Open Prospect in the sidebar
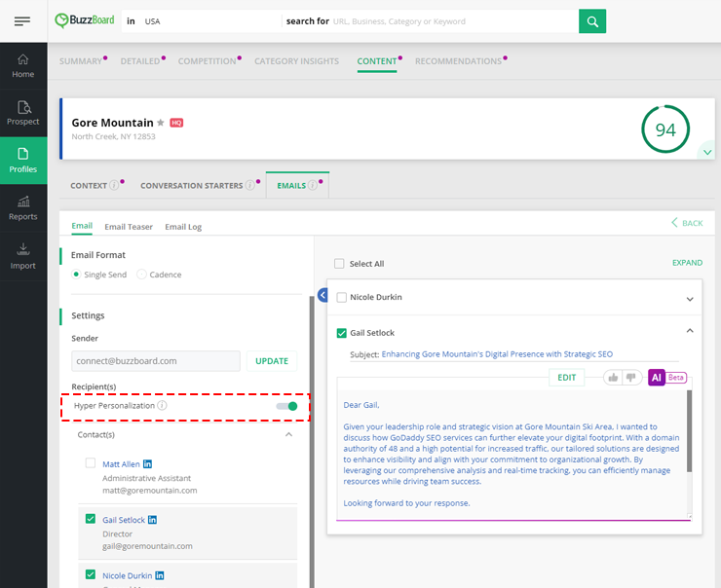 click(x=23, y=113)
